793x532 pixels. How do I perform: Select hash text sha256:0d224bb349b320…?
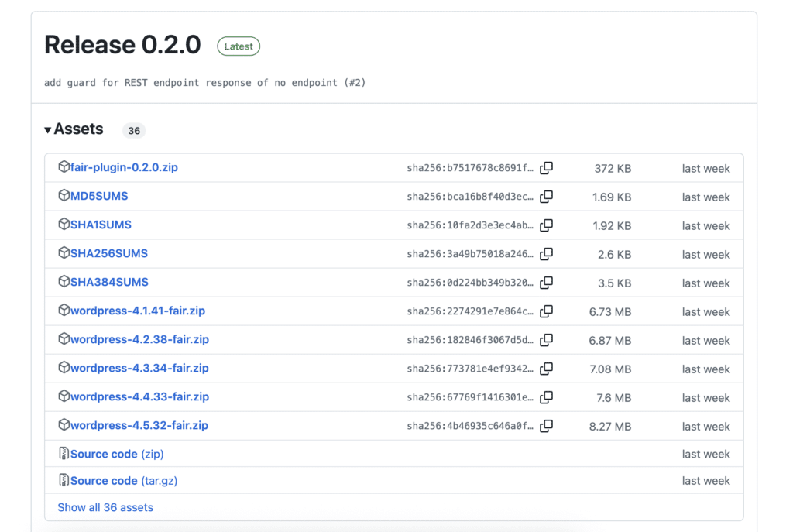click(470, 283)
